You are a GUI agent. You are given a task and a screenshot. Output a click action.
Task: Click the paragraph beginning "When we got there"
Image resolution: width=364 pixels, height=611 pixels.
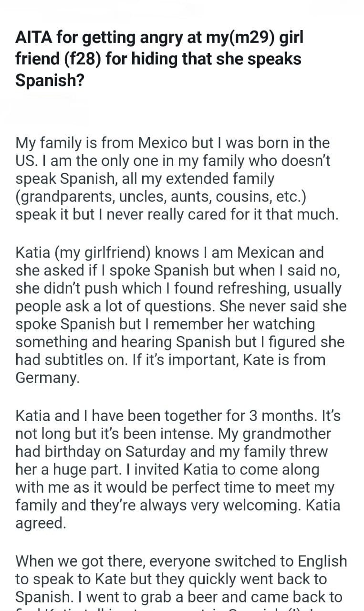click(x=181, y=579)
